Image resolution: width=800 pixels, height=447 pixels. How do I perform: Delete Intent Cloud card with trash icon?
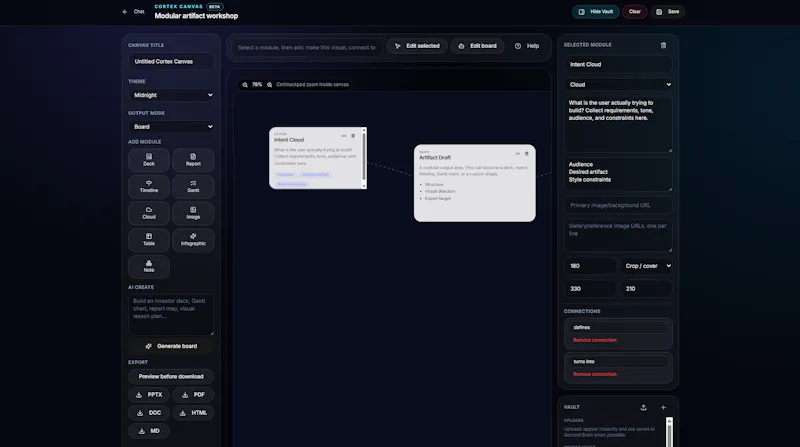coord(353,136)
